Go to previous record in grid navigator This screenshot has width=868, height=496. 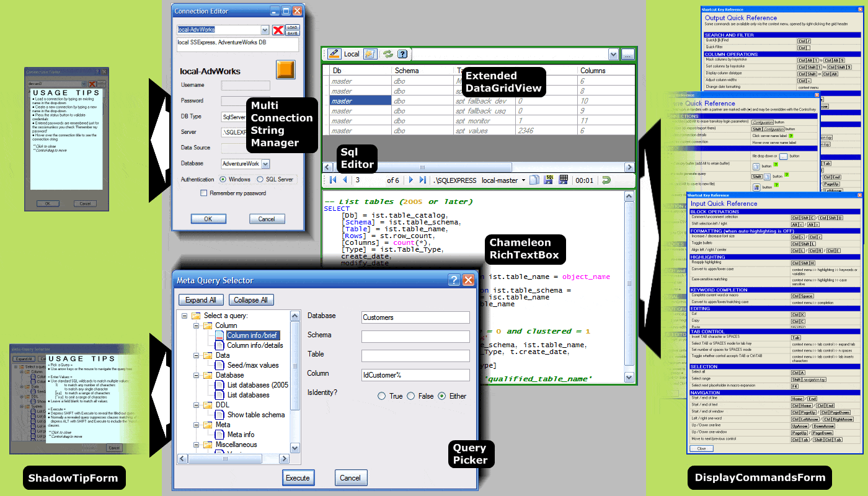coord(345,180)
